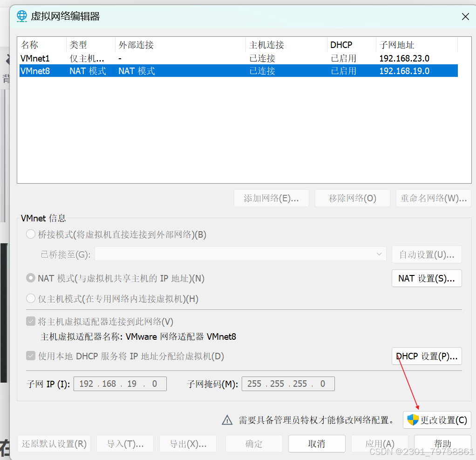Open DHCP 设置(P) dialog
The height and width of the screenshot is (460, 476).
click(x=427, y=356)
